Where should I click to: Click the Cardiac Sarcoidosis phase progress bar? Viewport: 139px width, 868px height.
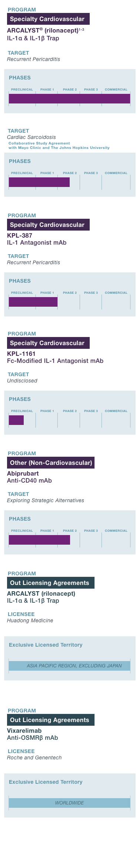click(39, 182)
